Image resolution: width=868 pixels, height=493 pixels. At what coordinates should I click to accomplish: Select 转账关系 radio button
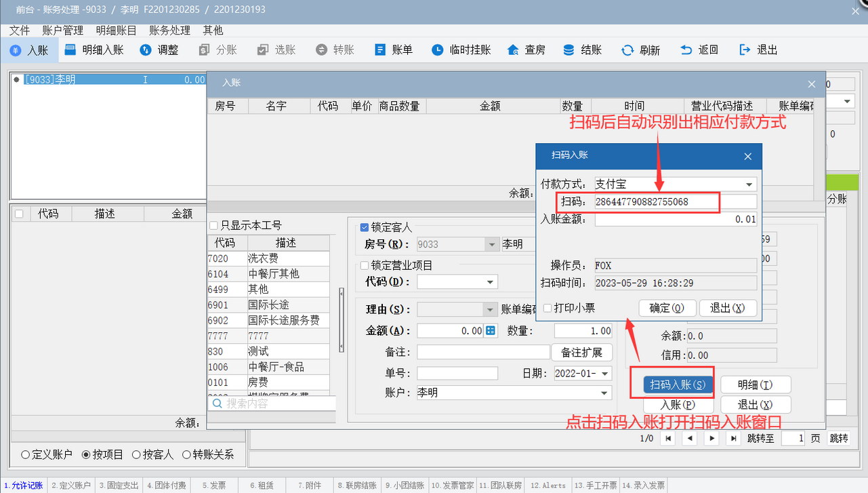pyautogui.click(x=186, y=455)
